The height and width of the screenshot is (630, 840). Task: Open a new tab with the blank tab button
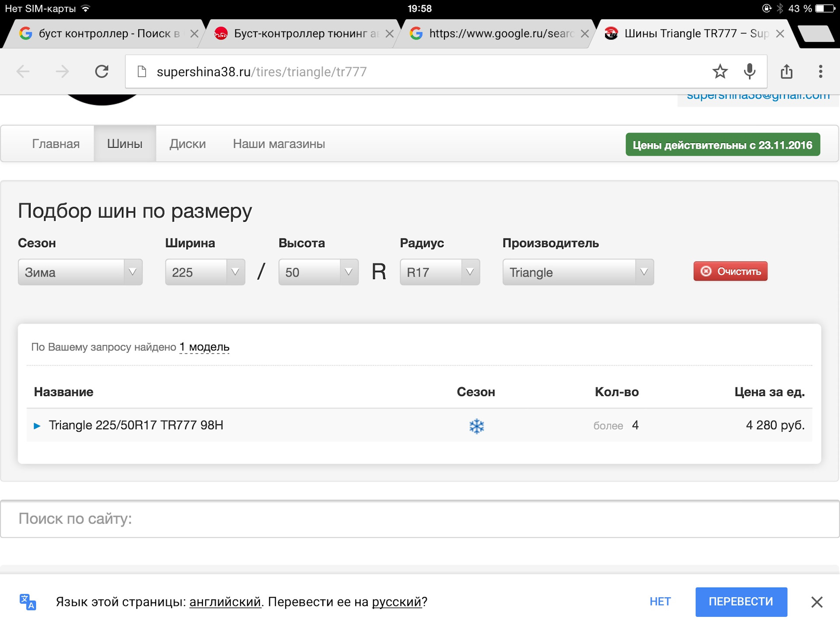click(816, 34)
